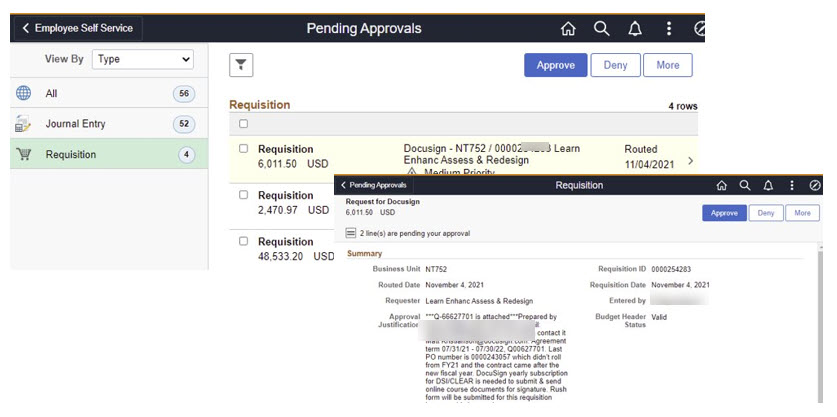Viewport: 837px width, 417px height.
Task: Open notifications bell in Pending Approvals header
Action: [x=635, y=29]
